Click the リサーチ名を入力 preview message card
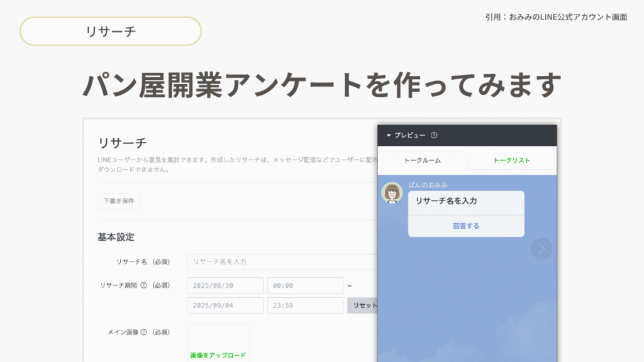Image resolution: width=644 pixels, height=362 pixels. 466,202
